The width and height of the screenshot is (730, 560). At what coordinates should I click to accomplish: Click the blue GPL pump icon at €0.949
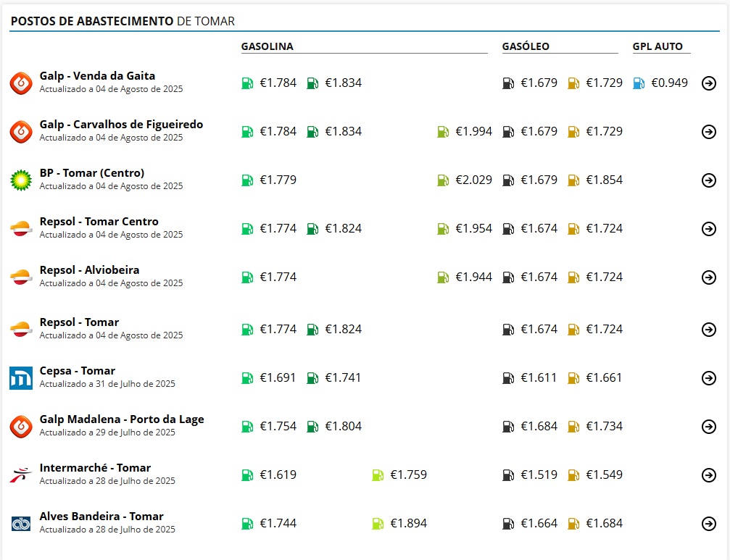639,83
